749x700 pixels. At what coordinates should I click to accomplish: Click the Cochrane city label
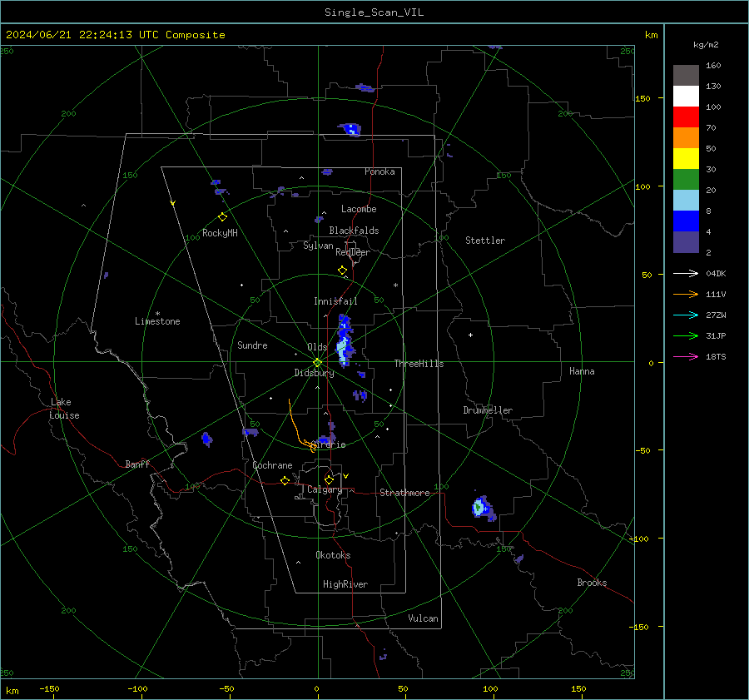(272, 465)
